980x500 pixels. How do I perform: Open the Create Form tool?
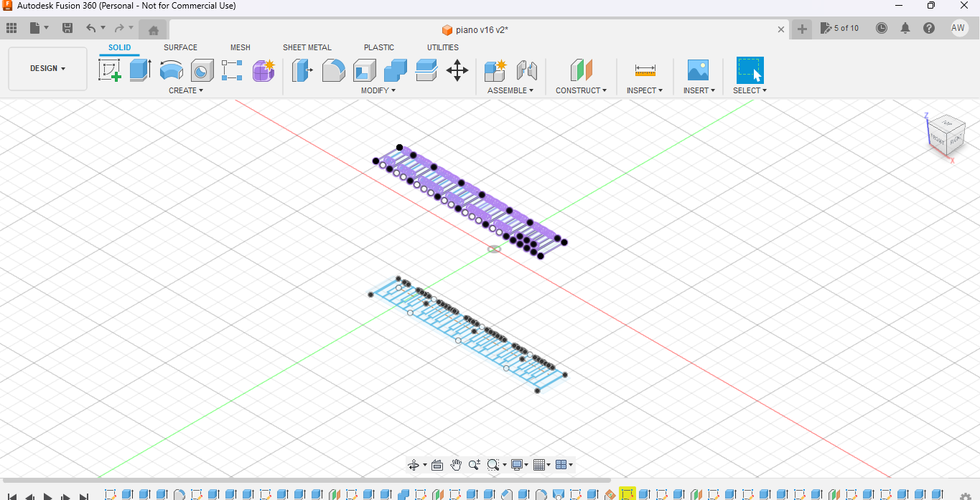click(x=263, y=70)
